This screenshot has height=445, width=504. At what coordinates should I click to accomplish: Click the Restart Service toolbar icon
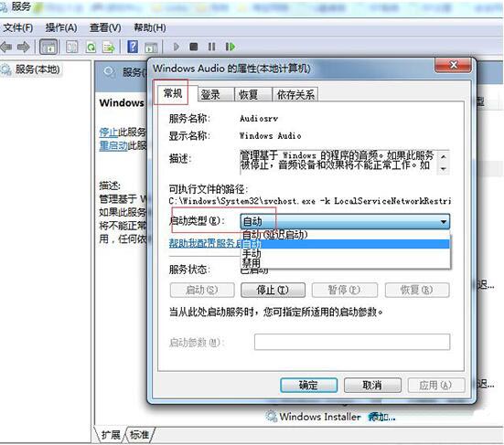tap(231, 47)
